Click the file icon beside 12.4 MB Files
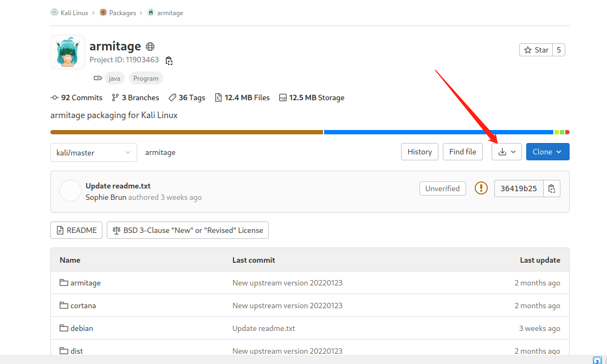The width and height of the screenshot is (607, 364). click(218, 97)
